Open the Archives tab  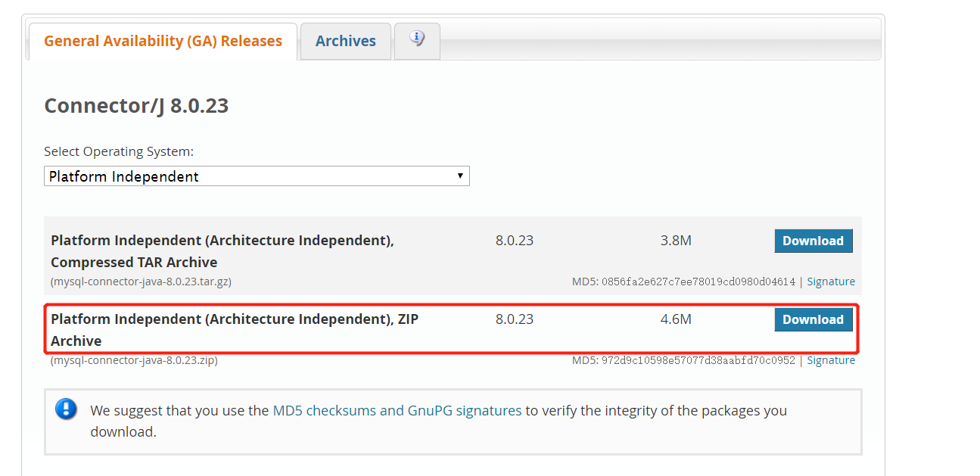pyautogui.click(x=346, y=41)
